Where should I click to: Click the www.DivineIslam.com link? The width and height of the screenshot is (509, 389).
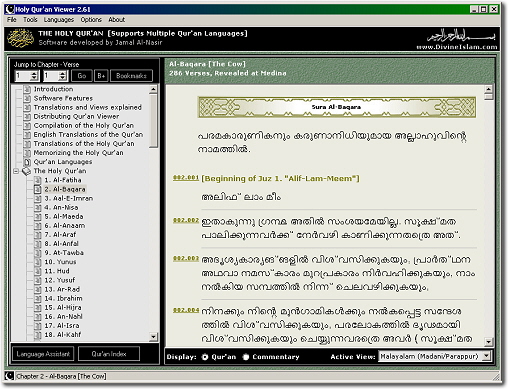(457, 47)
